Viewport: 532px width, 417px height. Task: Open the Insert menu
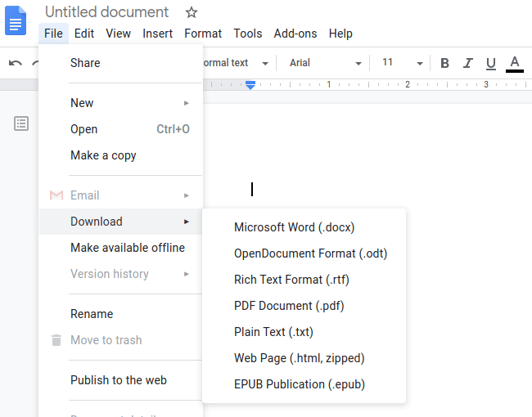click(157, 34)
